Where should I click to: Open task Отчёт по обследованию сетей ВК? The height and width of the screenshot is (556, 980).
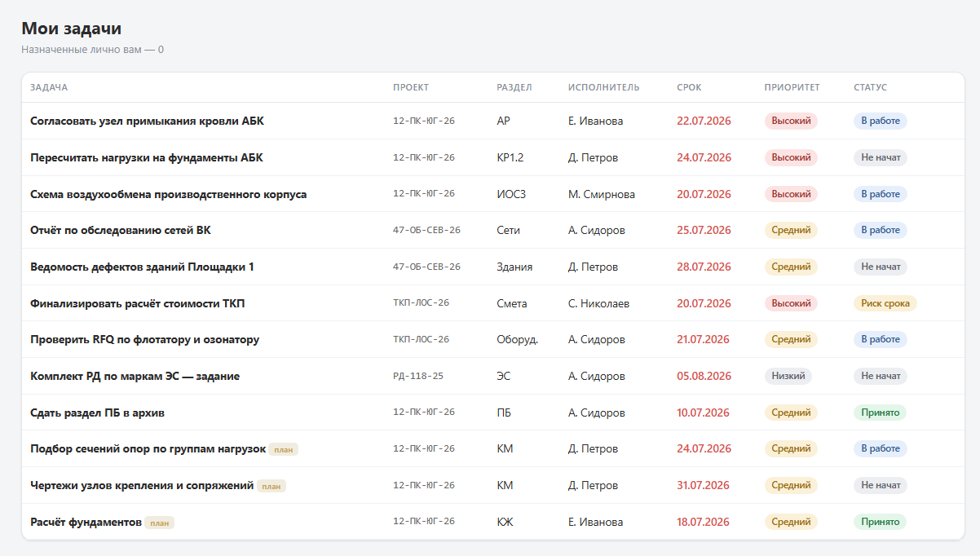[x=121, y=230]
